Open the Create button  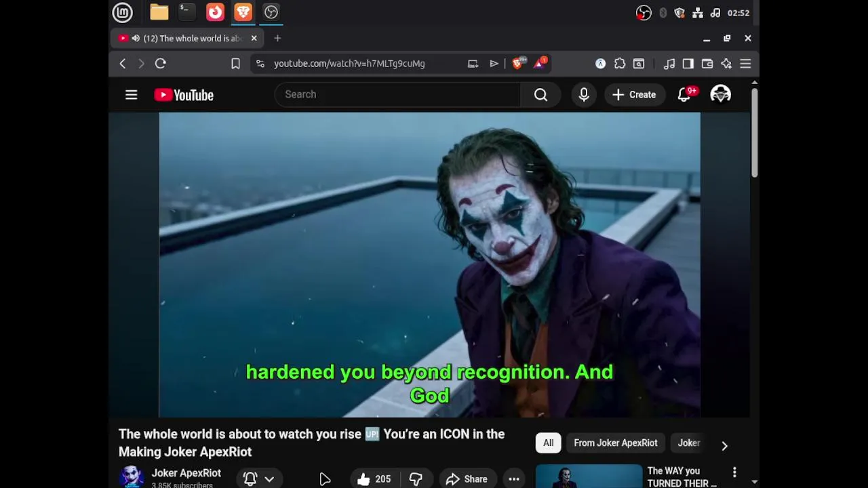click(x=634, y=95)
